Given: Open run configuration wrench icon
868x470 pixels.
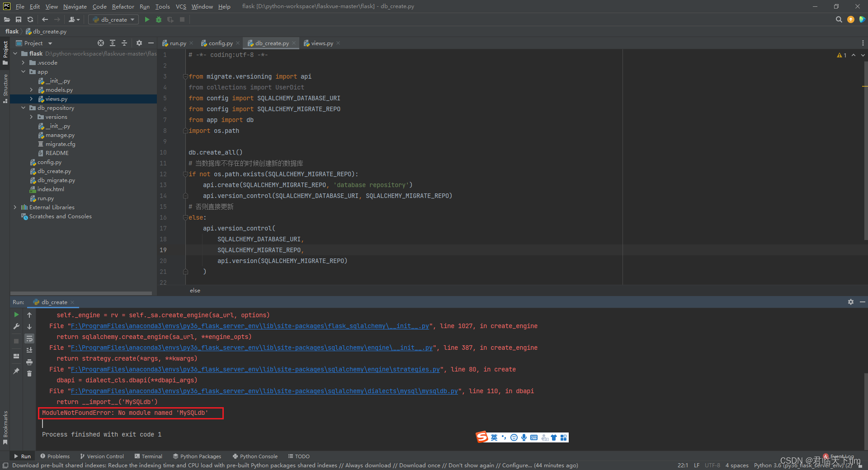Looking at the screenshot, I should tap(16, 326).
